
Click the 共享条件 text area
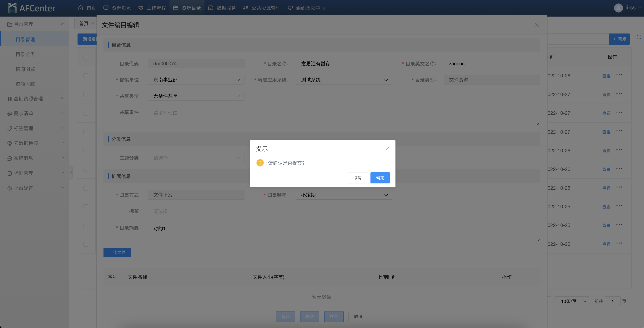point(344,117)
